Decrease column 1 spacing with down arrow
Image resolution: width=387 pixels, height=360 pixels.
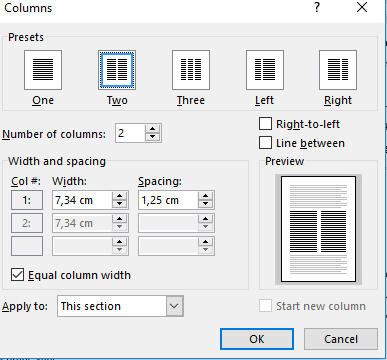point(206,204)
